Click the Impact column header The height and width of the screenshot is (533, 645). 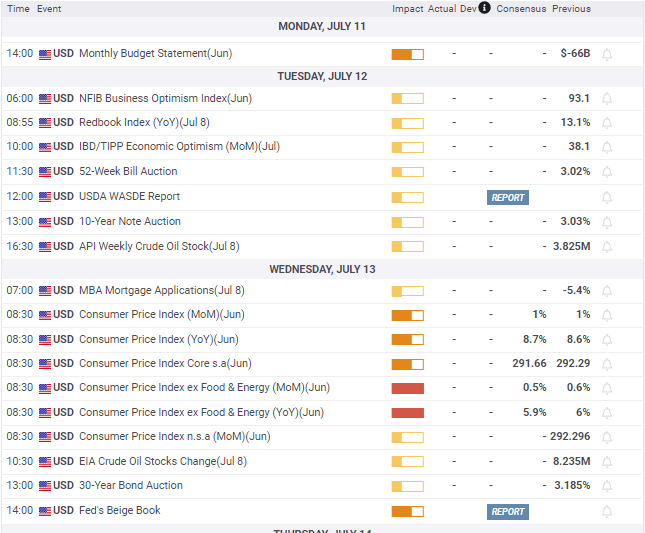[x=407, y=9]
